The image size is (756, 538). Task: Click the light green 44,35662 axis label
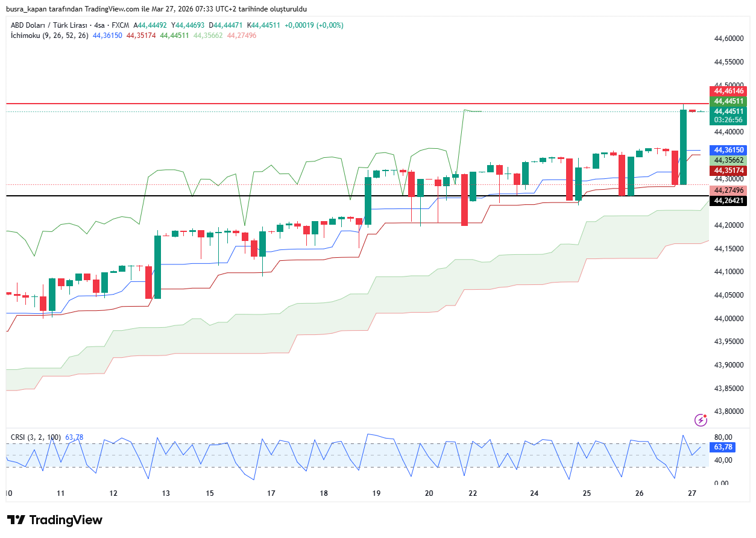coord(729,160)
